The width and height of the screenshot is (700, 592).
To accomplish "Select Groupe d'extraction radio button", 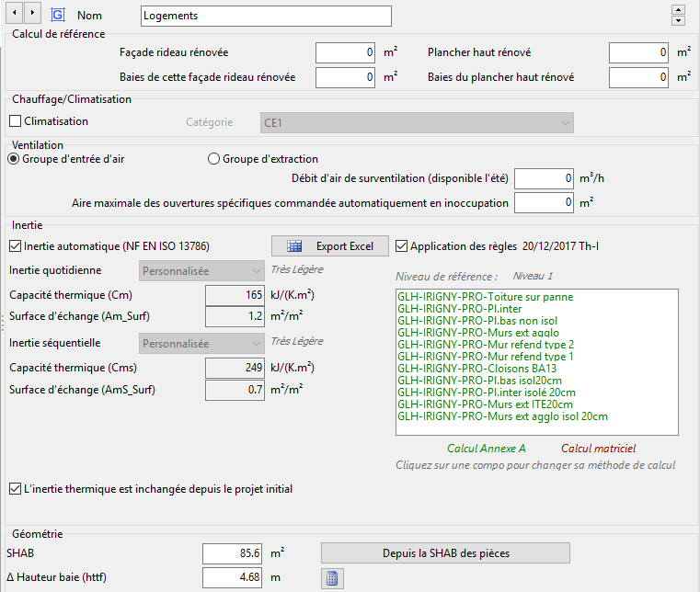I will [213, 159].
